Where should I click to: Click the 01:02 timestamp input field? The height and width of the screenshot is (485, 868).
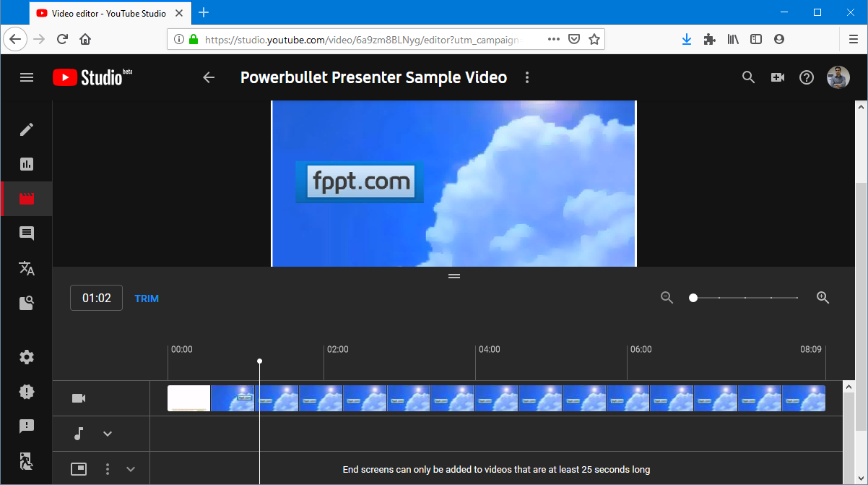coord(96,298)
